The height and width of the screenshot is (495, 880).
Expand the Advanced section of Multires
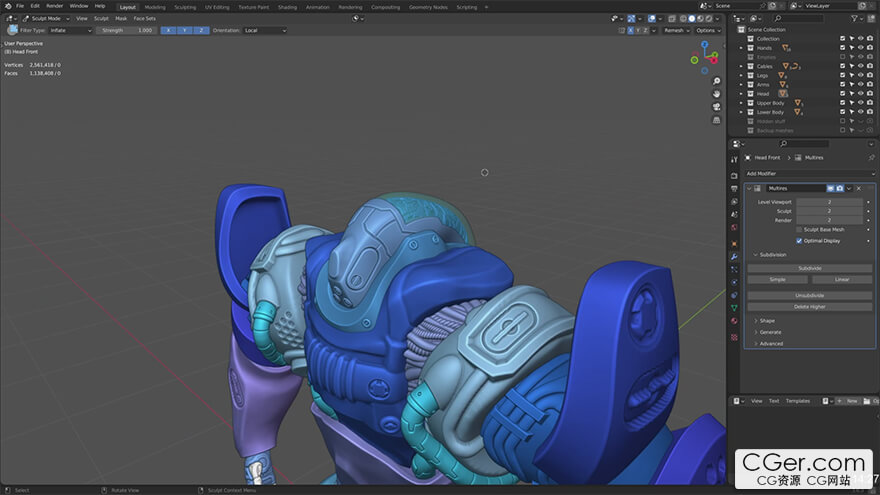point(771,343)
